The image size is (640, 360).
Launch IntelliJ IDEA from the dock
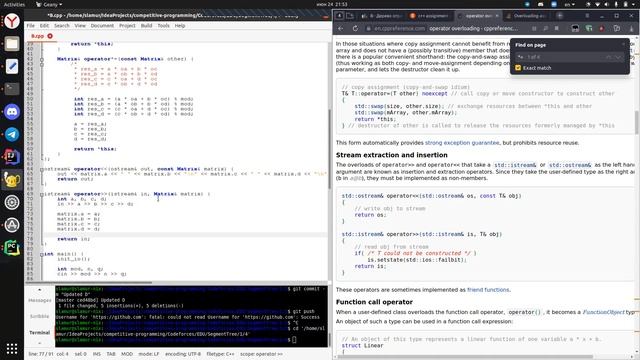point(12,157)
